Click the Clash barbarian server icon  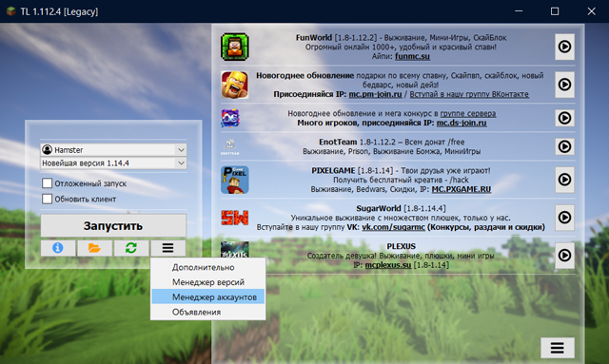tap(235, 85)
